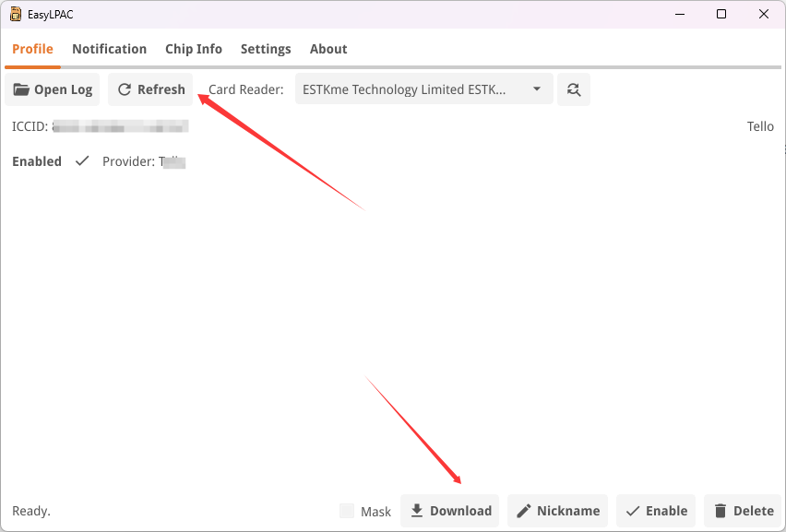Rescan card readers with the refresh icon
Viewport: 786px width, 532px height.
[574, 89]
